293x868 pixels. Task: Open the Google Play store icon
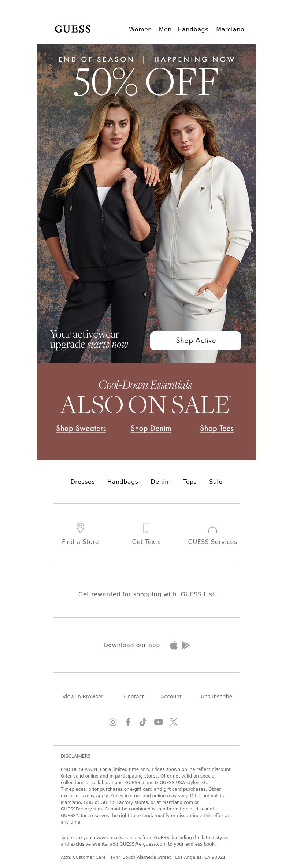(186, 645)
